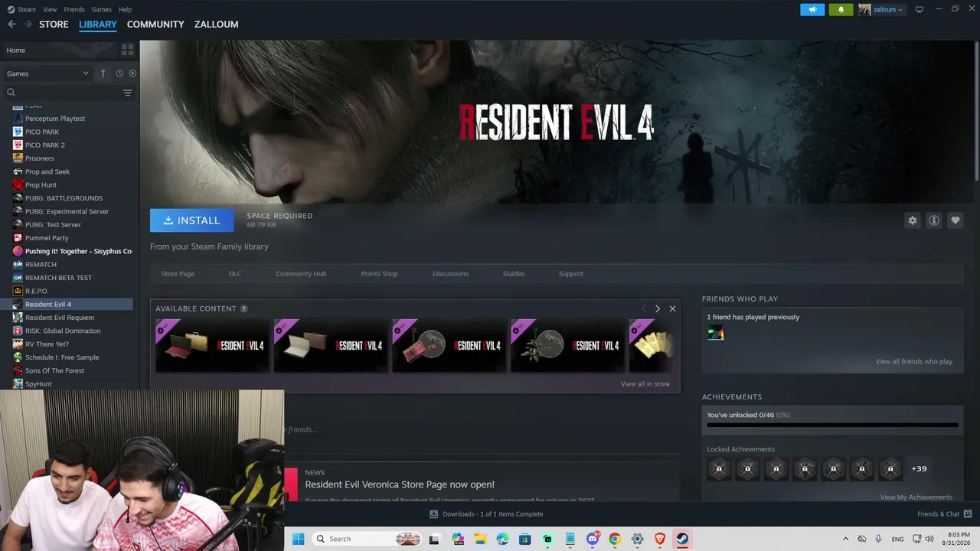Click the blue INSTALL button
The height and width of the screenshot is (551, 980).
pyautogui.click(x=191, y=220)
